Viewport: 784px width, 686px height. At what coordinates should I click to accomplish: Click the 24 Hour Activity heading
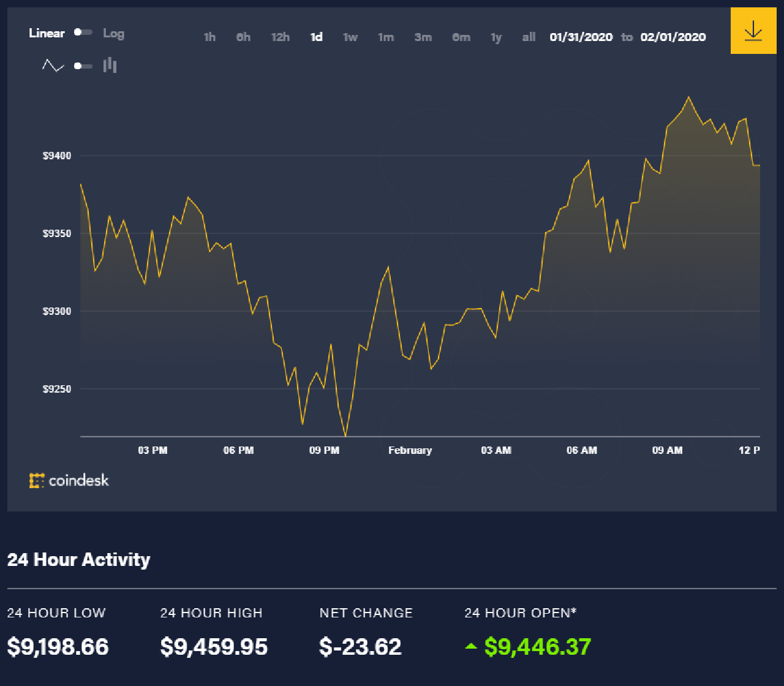point(78,559)
